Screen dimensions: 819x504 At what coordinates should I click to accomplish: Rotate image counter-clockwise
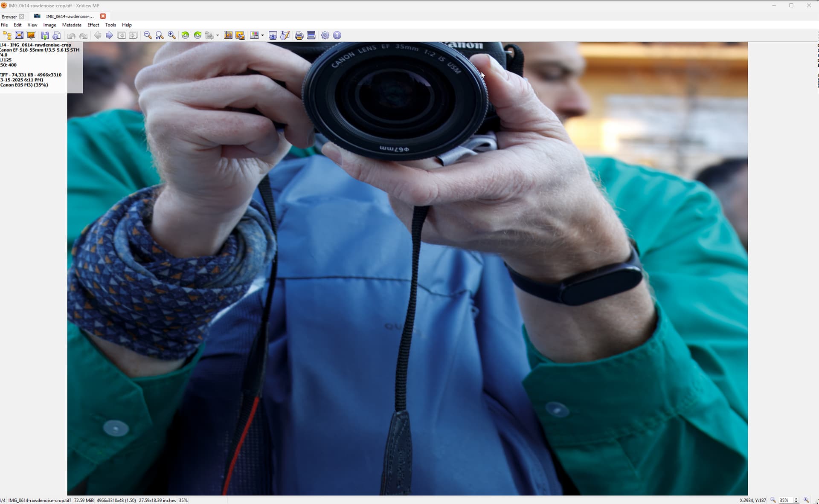(185, 35)
